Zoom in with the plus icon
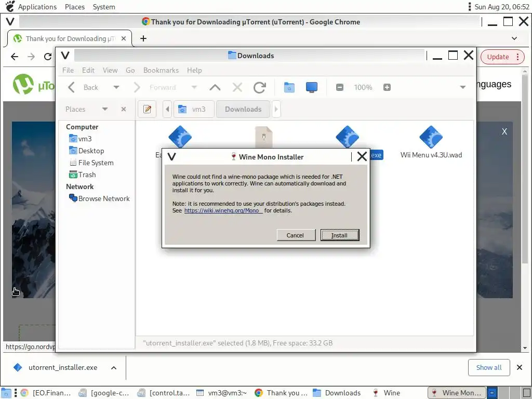532x399 pixels. click(x=387, y=87)
